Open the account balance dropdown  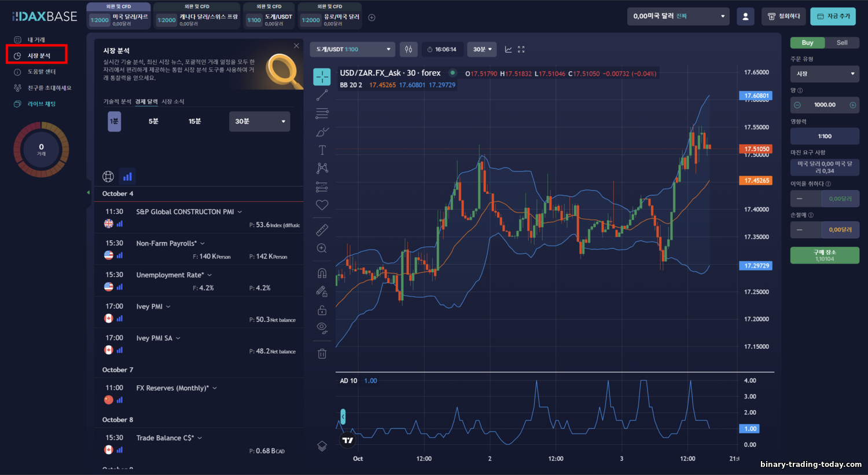click(x=678, y=16)
